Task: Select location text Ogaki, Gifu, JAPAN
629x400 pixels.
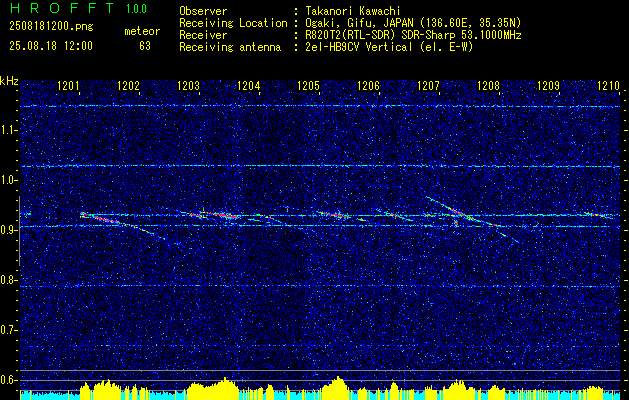Action: point(359,23)
